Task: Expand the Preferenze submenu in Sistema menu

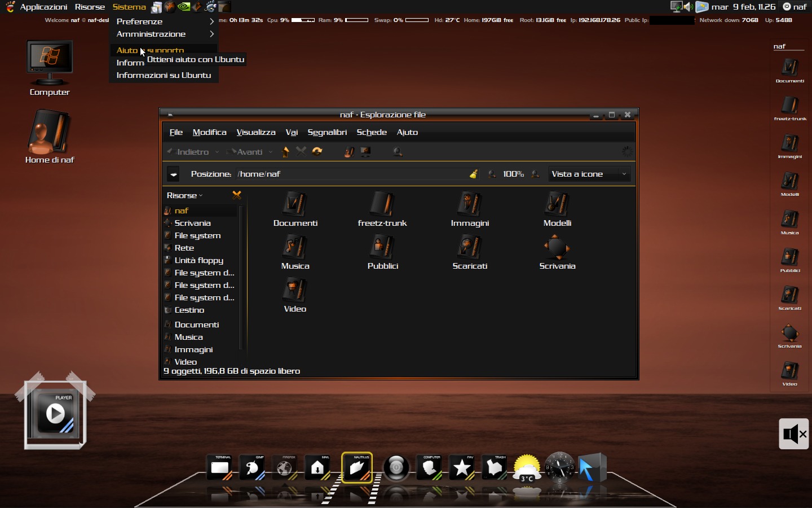Action: pos(164,21)
